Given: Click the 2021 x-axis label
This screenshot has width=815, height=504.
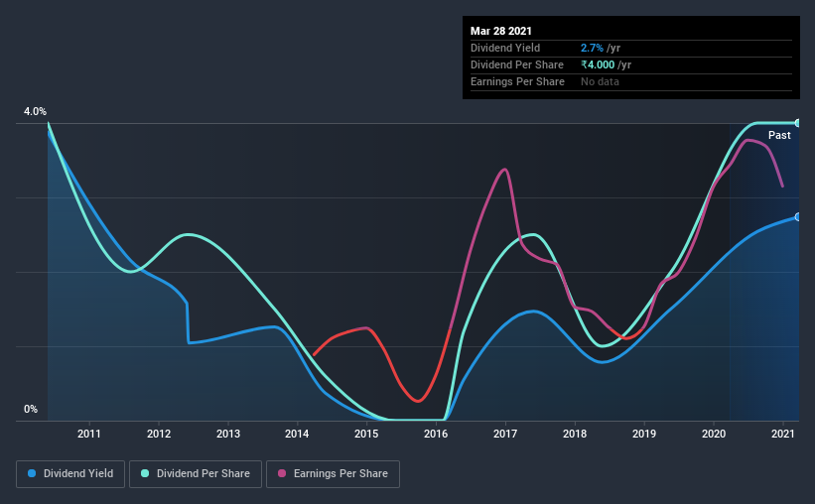Looking at the screenshot, I should [783, 434].
